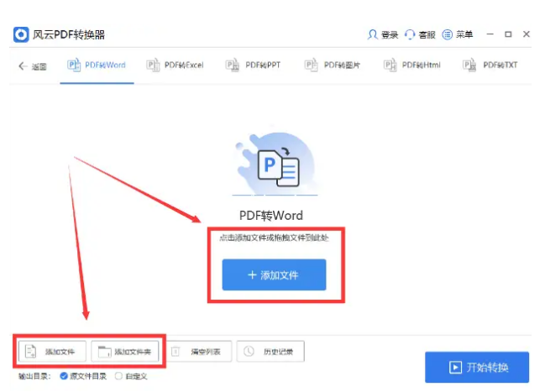Click the PDF转PPT tab icon
Screen dimensions: 545x392
(232, 65)
